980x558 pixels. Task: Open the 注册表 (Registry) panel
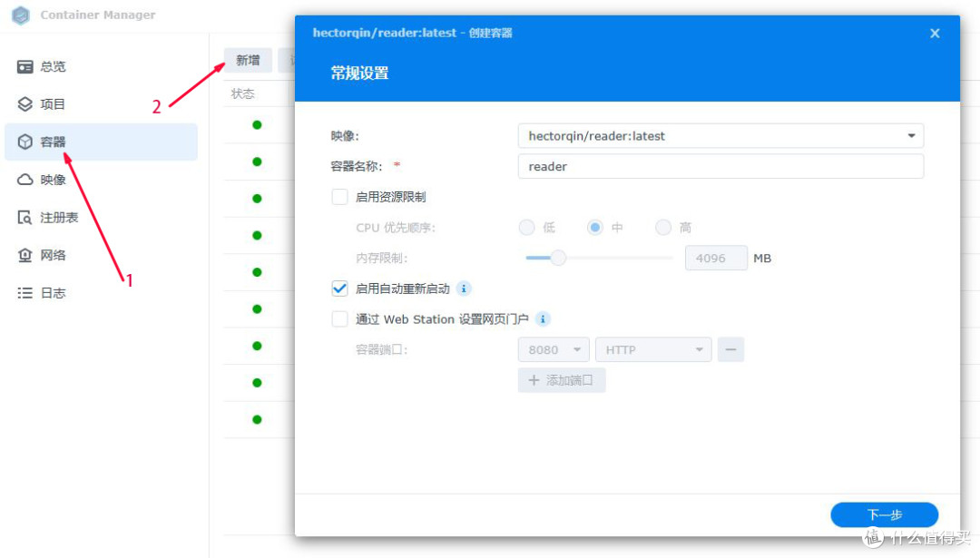(x=56, y=217)
